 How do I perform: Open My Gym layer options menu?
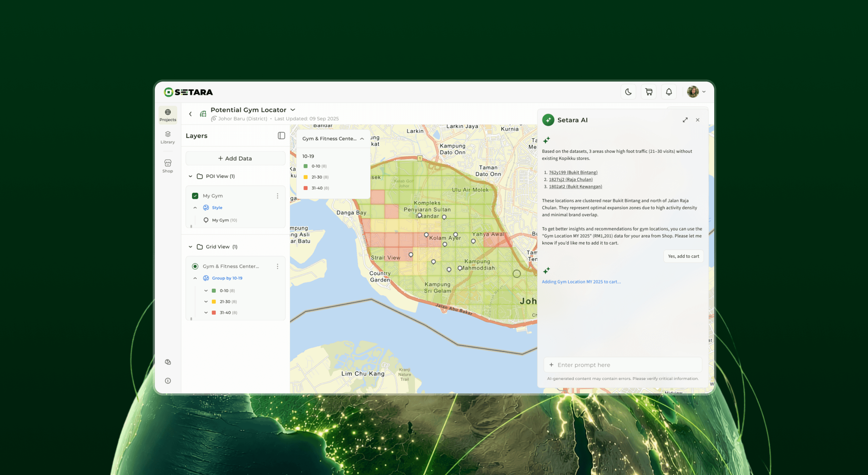tap(277, 196)
